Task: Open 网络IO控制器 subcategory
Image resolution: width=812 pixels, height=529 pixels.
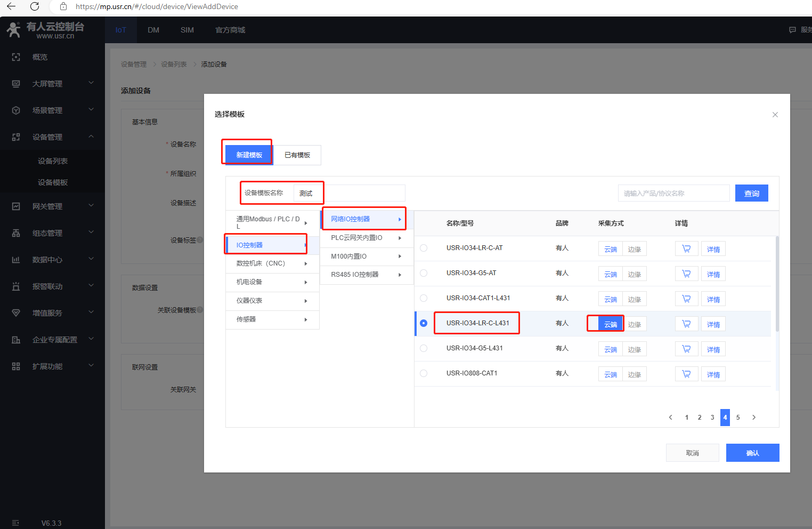Action: coord(367,219)
